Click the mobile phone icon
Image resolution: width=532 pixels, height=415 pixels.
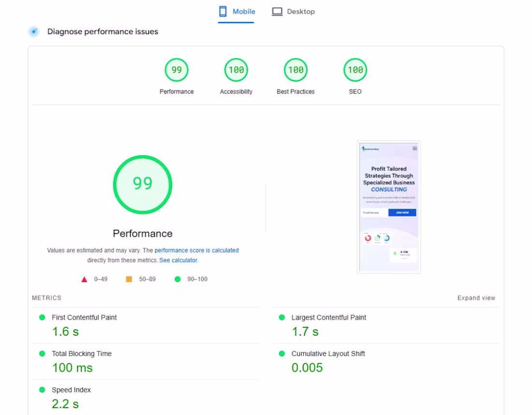tap(223, 12)
